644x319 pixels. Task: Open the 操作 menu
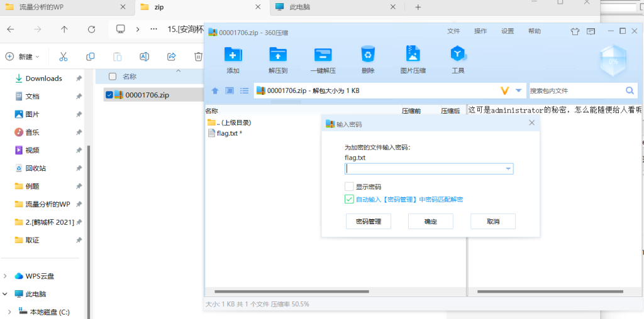pyautogui.click(x=480, y=31)
